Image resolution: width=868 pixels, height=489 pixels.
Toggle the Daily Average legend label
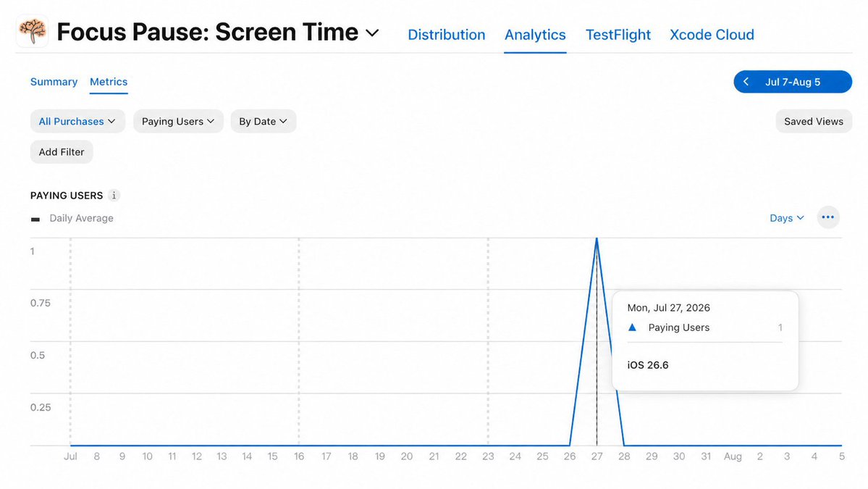(x=81, y=218)
